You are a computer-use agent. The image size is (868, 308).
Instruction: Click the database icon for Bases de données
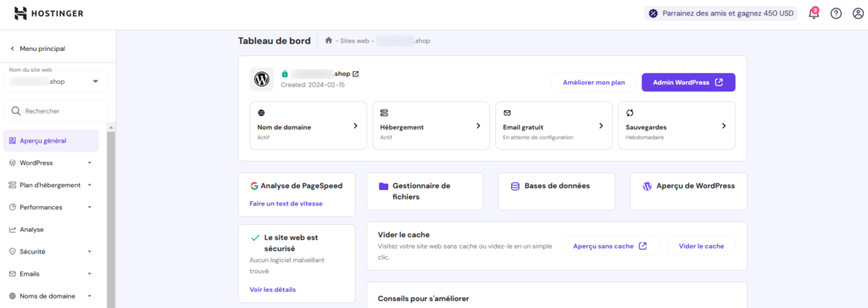point(515,186)
